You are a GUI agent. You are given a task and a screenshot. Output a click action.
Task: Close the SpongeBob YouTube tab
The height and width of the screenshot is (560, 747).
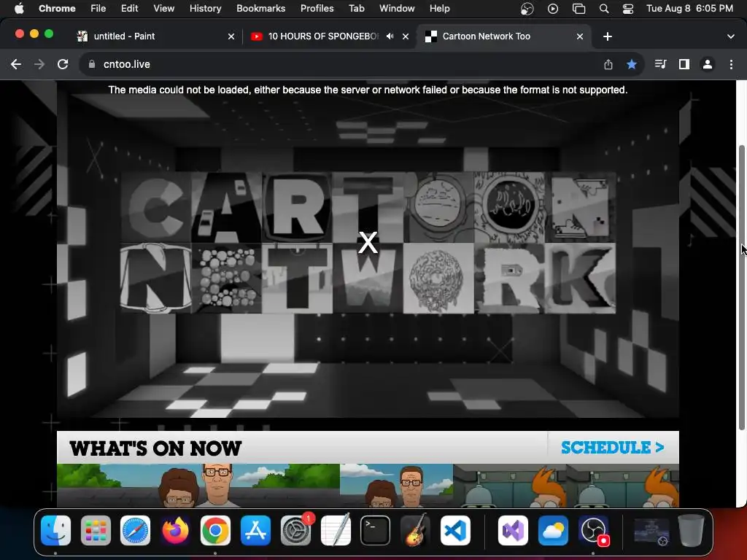406,36
